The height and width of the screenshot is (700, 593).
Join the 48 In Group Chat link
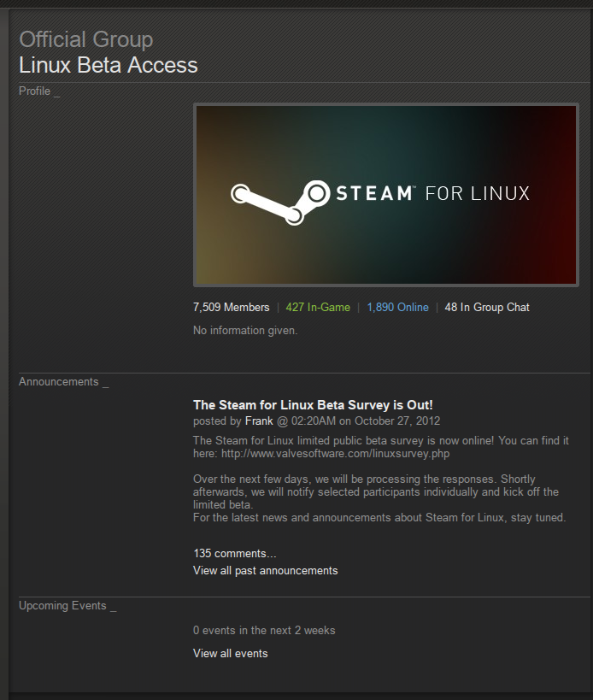click(487, 307)
